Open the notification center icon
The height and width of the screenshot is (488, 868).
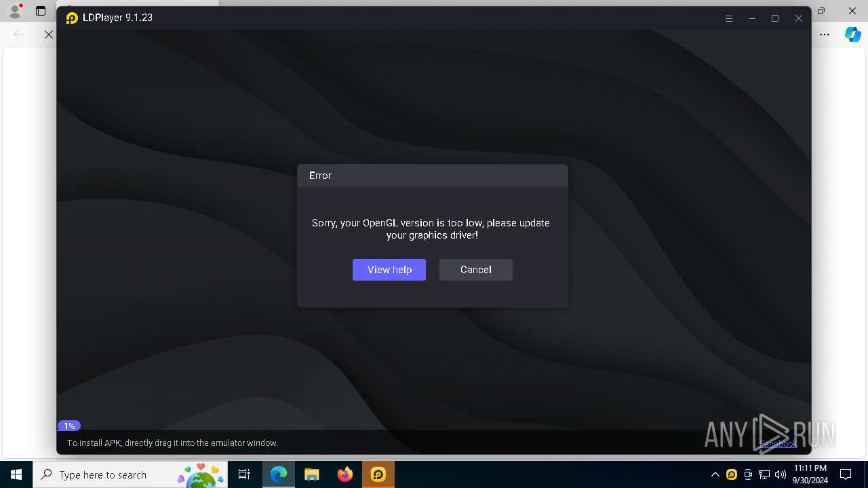[846, 474]
